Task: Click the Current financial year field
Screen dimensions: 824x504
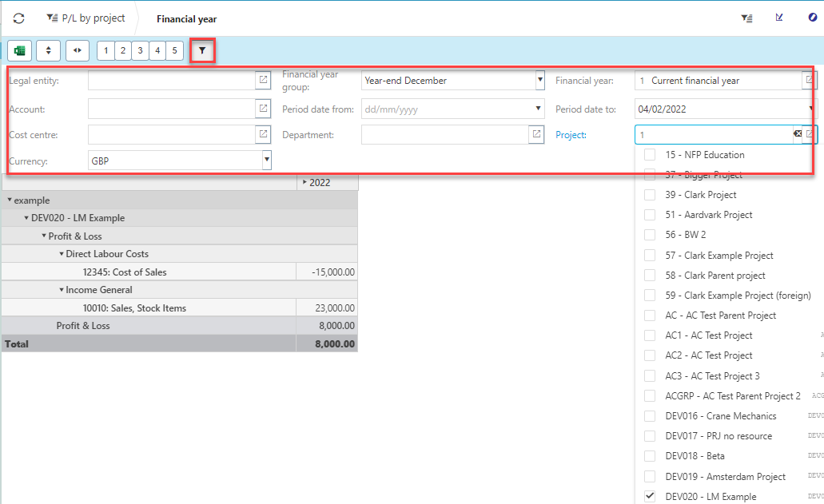Action: 719,80
